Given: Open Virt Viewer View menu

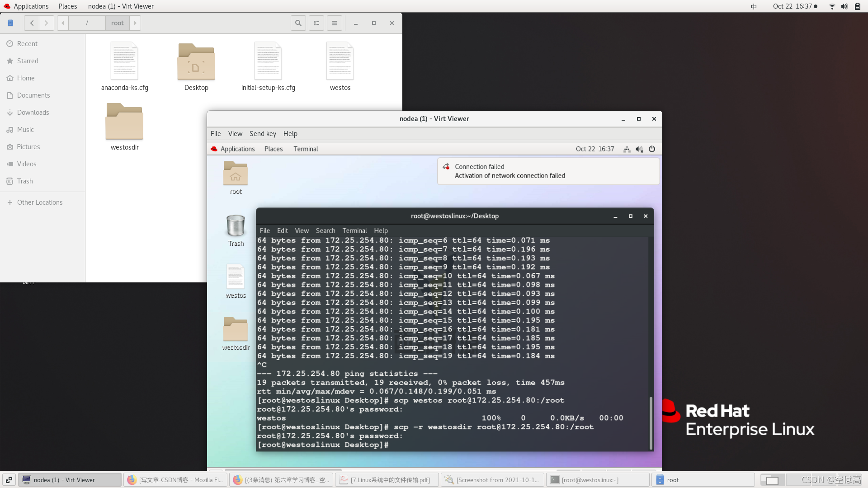Looking at the screenshot, I should point(235,134).
